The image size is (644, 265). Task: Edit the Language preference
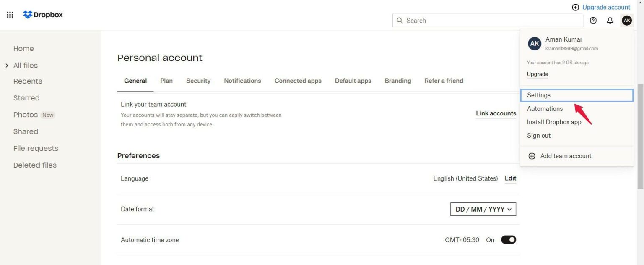[x=510, y=178]
